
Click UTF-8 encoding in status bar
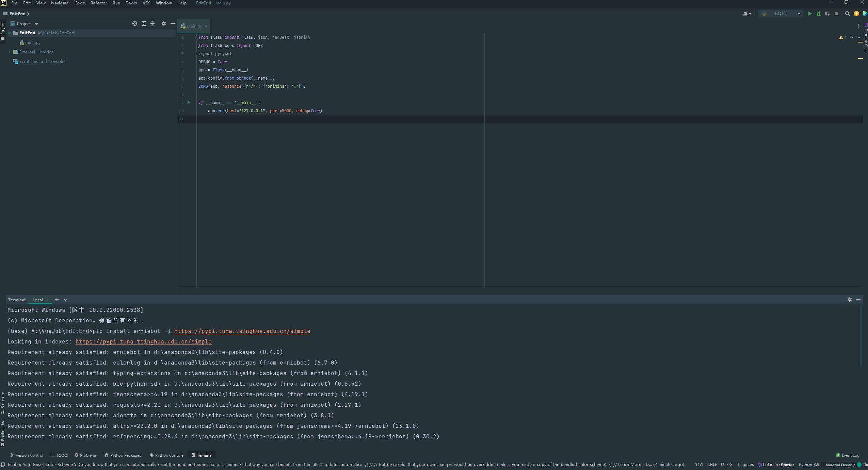coord(726,465)
